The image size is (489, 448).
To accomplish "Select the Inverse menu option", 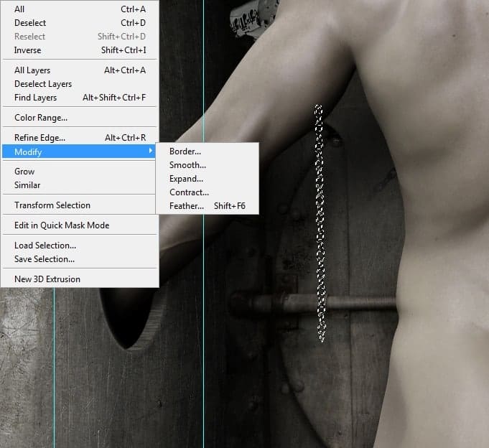I will coord(80,50).
